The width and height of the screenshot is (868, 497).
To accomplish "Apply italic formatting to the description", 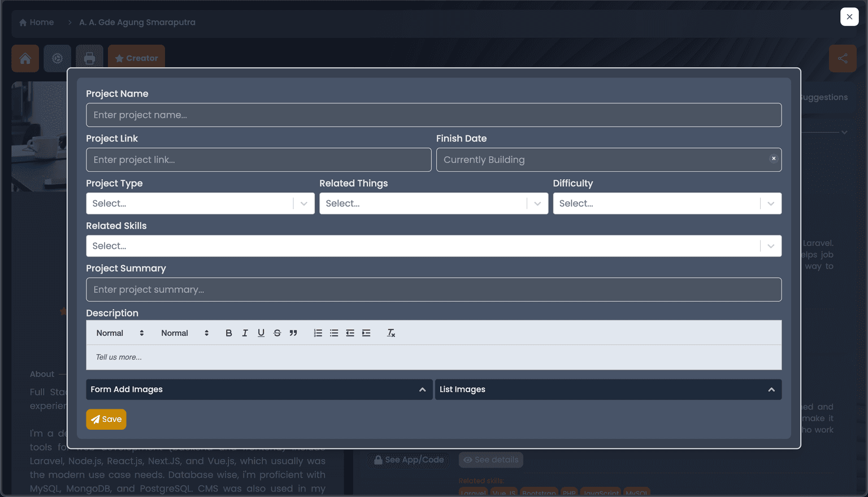I will [x=245, y=332].
